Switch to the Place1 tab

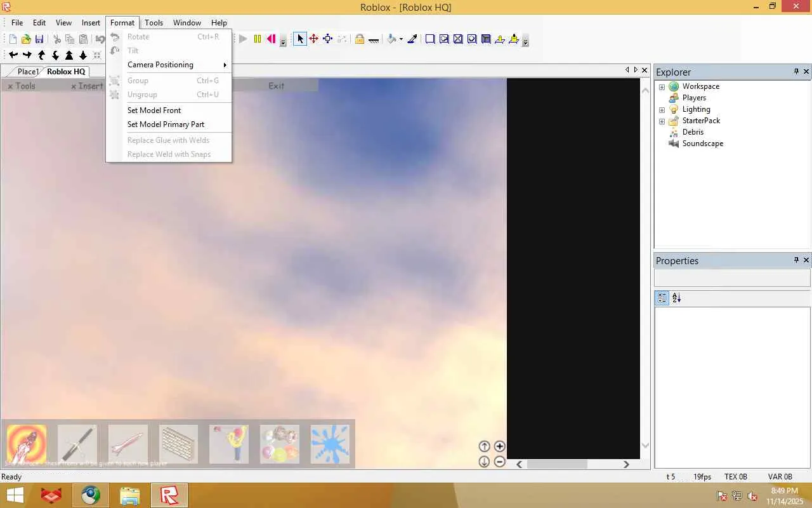coord(28,72)
